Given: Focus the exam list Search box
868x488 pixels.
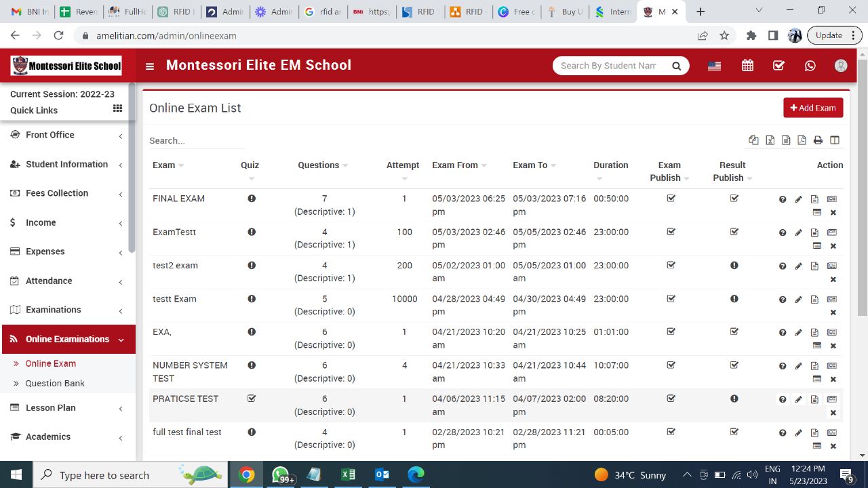Looking at the screenshot, I should point(197,141).
